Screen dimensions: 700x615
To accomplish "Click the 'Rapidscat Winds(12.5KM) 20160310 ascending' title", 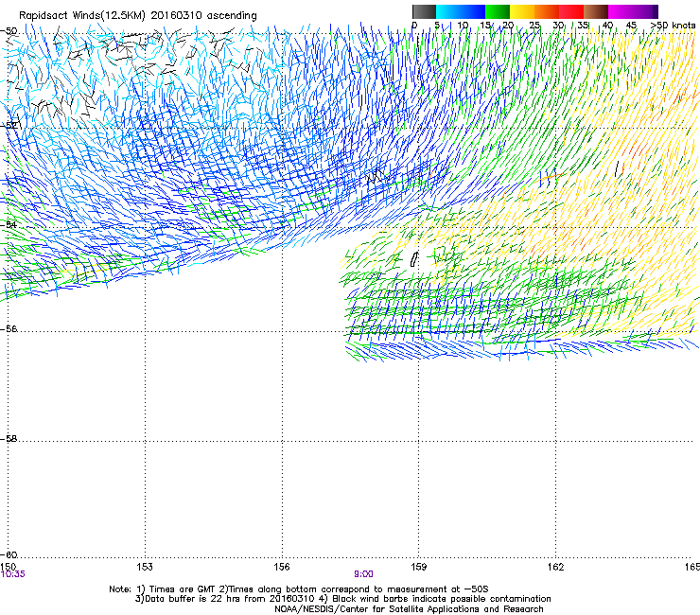I will point(138,16).
